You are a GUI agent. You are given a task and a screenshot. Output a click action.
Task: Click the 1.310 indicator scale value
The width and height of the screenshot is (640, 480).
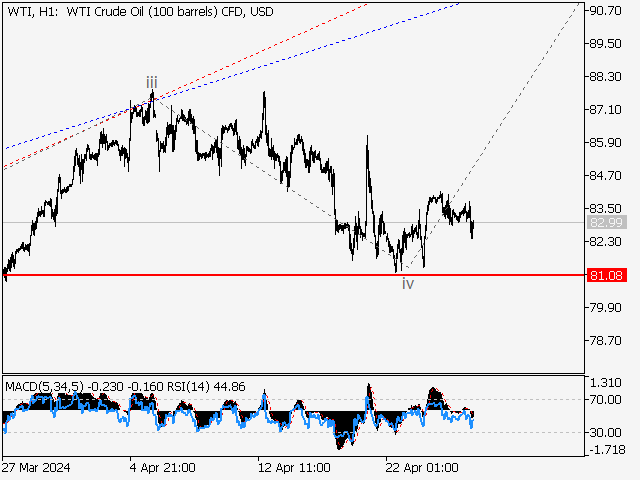[x=605, y=383]
